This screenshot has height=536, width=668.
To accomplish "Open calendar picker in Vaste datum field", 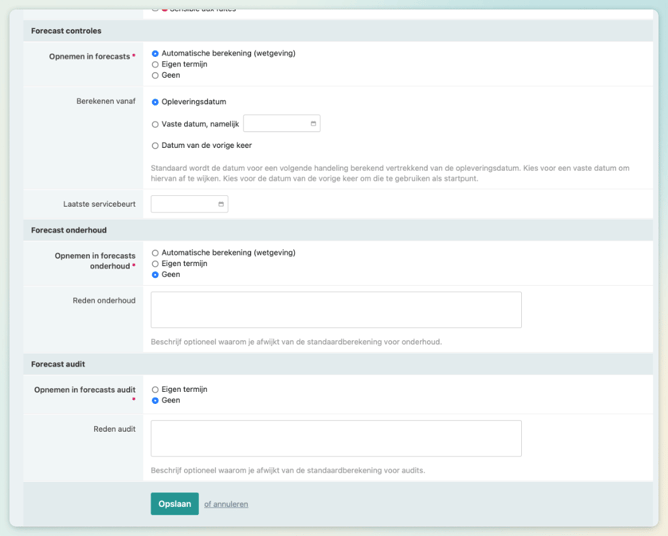I will pos(313,124).
